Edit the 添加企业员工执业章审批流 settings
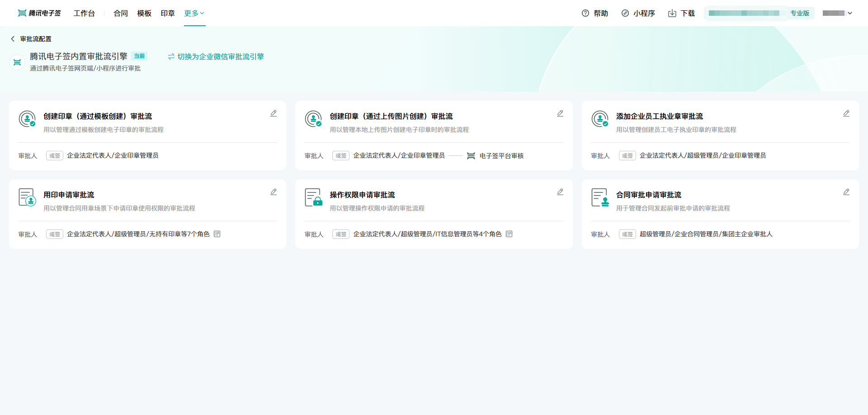868x415 pixels. (846, 113)
